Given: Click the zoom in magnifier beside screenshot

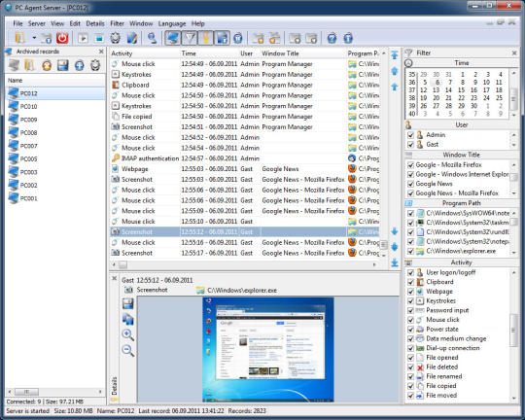Looking at the screenshot, I should [128, 334].
